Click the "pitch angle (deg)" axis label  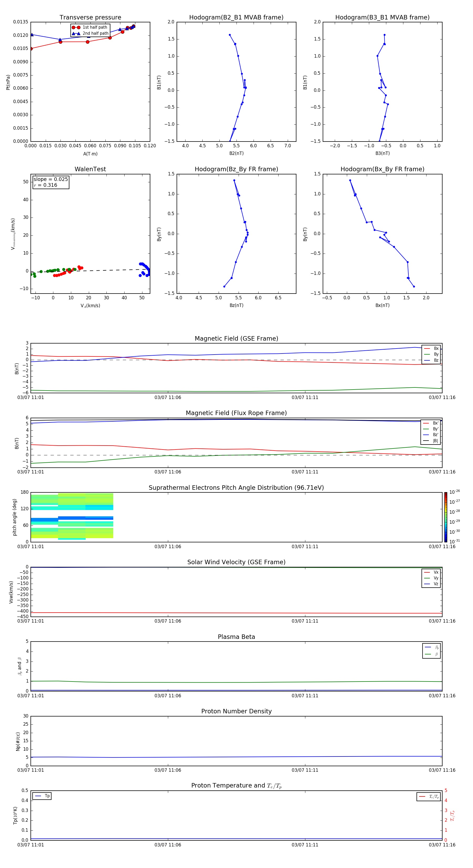[14, 517]
